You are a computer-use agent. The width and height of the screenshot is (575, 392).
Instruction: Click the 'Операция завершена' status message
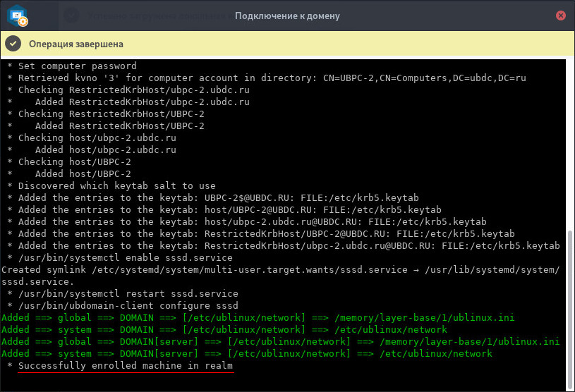tap(76, 44)
